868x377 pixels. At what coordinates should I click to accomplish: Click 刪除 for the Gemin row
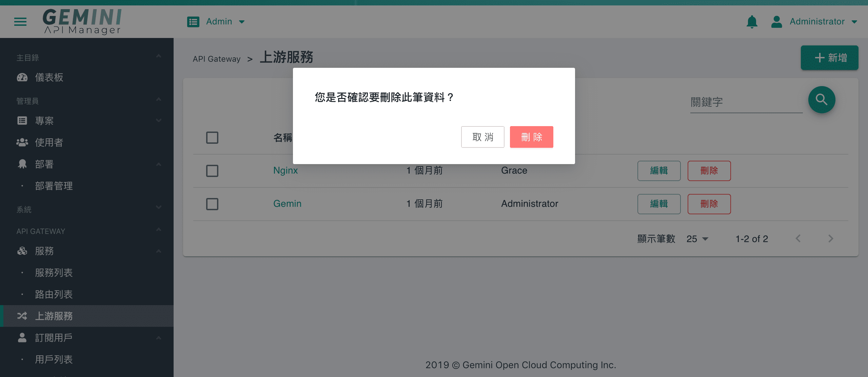click(709, 204)
